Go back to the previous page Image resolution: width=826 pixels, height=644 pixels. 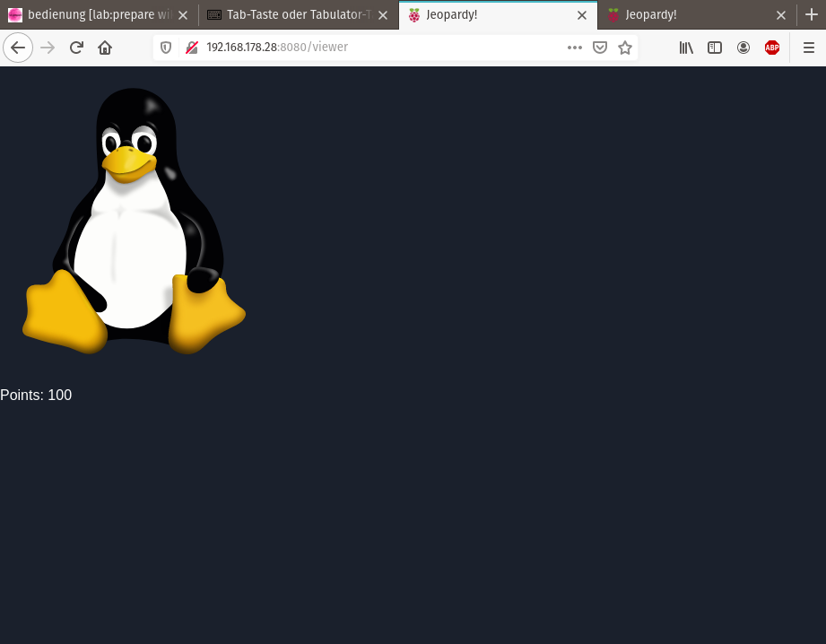[18, 48]
